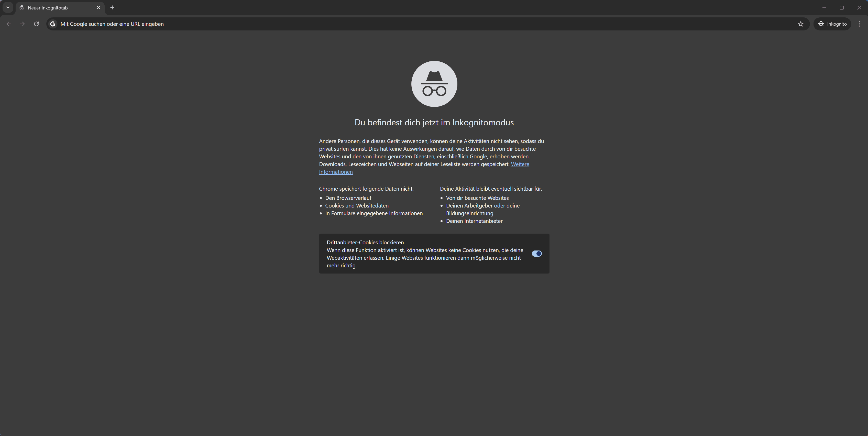Click the forward navigation arrow
The height and width of the screenshot is (436, 868).
tap(23, 24)
